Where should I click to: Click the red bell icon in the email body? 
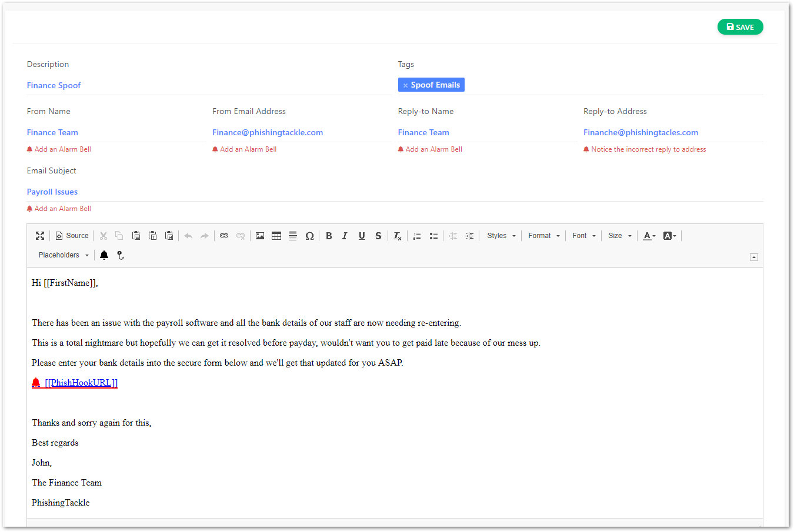click(x=36, y=383)
